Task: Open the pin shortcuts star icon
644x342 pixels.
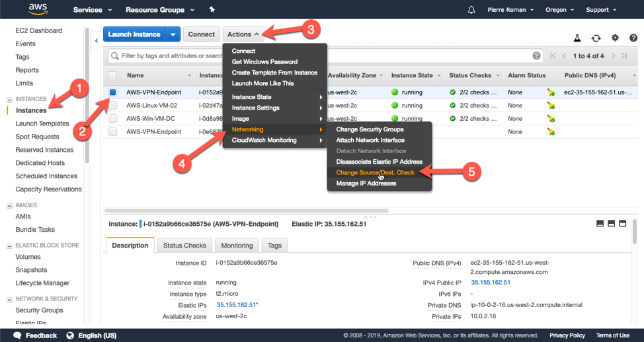Action: point(212,9)
